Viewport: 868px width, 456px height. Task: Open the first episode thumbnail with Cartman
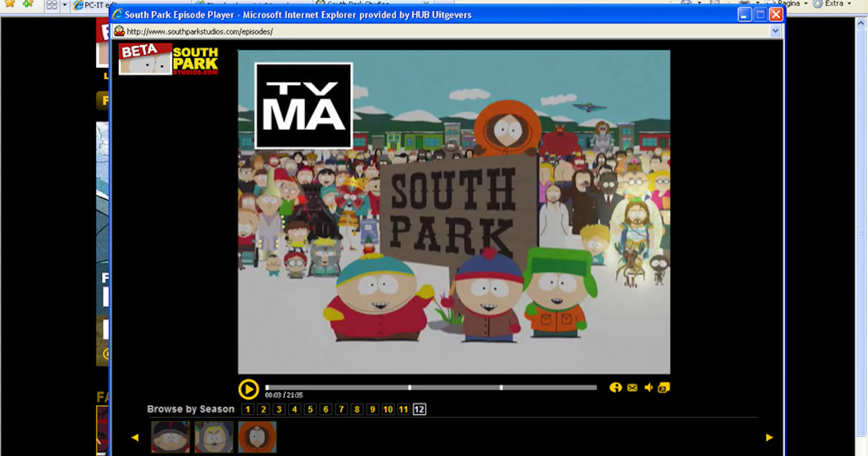170,437
